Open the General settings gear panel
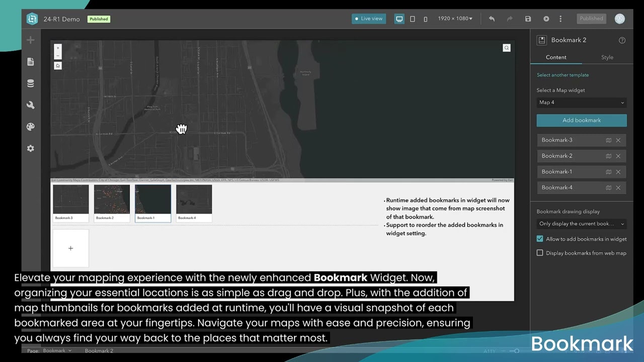This screenshot has height=362, width=644. [x=31, y=148]
